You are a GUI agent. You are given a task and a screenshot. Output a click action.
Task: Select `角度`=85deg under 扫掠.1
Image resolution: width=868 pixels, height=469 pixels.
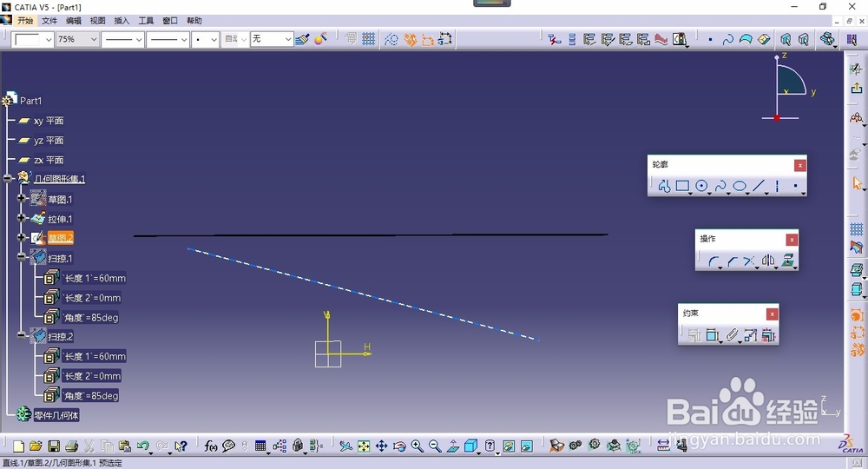point(90,318)
